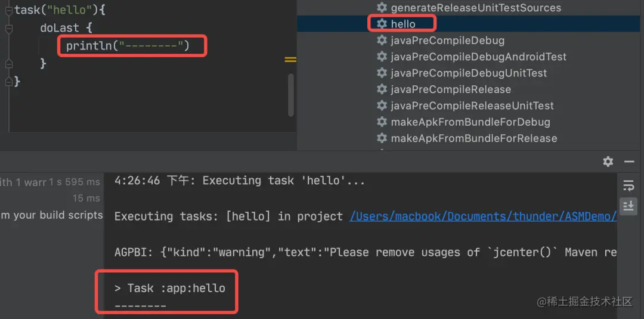644x319 pixels.
Task: Click the editor vertical scrollbar
Action: click(291, 95)
